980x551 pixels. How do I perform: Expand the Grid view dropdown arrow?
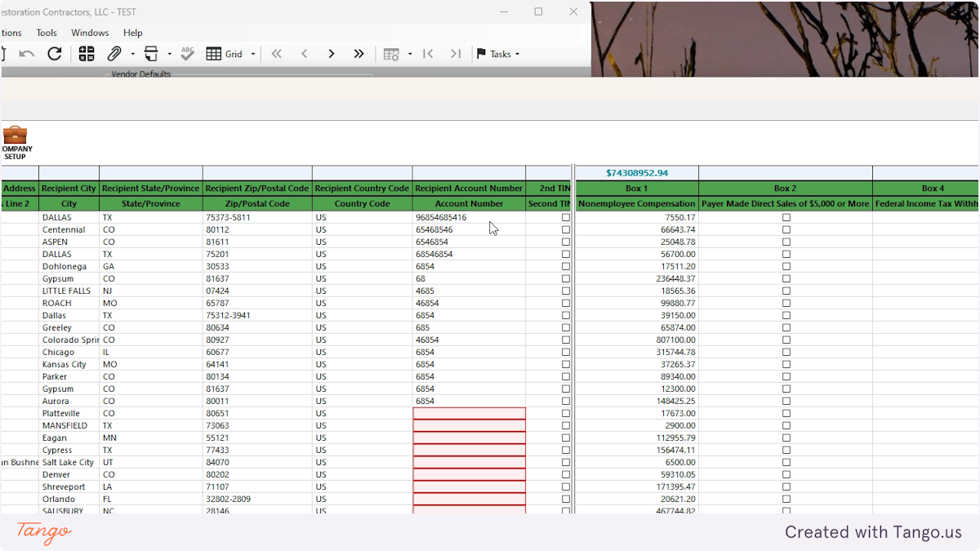point(253,55)
